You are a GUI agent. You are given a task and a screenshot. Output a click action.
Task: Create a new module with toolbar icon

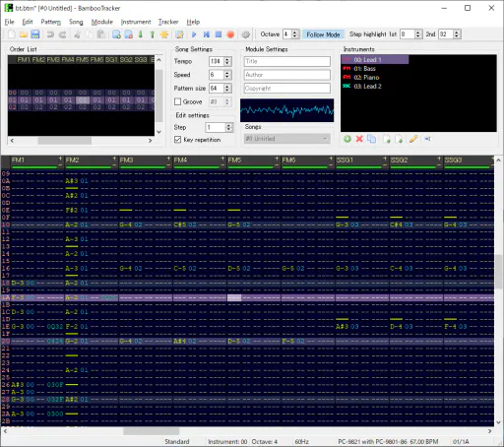tap(12, 34)
